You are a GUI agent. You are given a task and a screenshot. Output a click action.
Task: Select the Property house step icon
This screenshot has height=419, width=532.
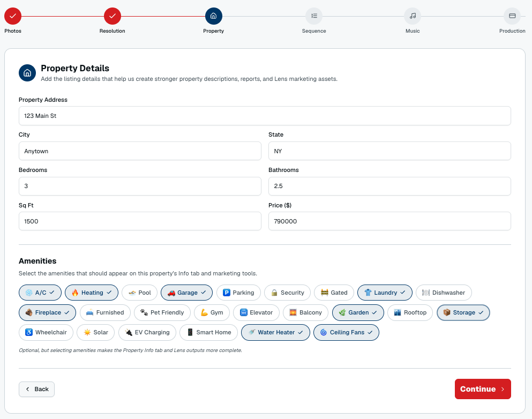pyautogui.click(x=213, y=16)
